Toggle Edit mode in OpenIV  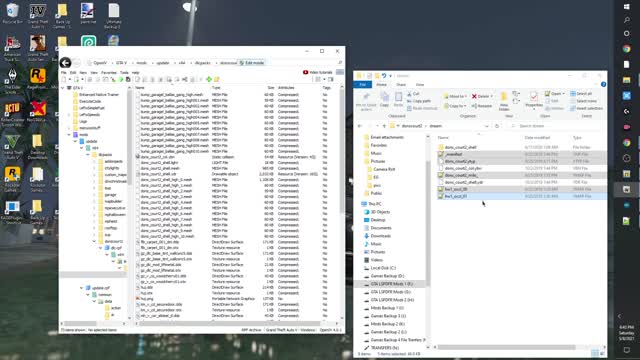click(x=252, y=63)
